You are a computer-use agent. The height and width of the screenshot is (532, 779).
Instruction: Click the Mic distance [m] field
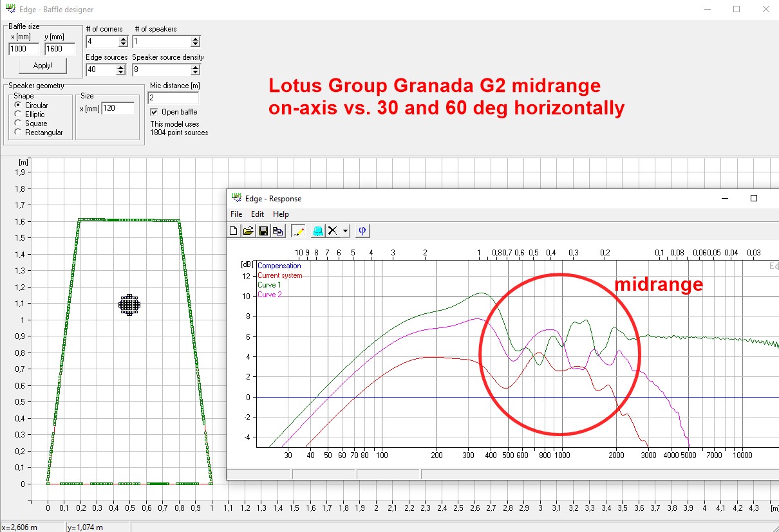pyautogui.click(x=173, y=98)
